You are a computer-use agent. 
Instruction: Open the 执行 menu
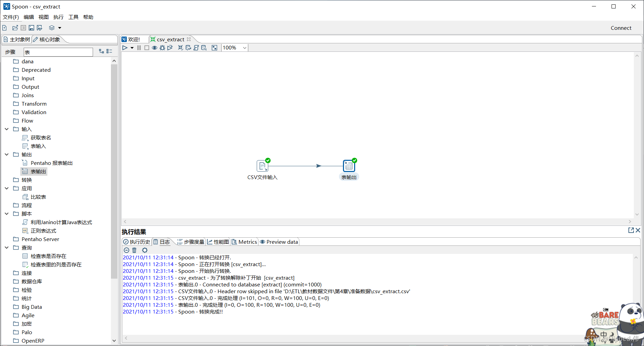click(58, 17)
